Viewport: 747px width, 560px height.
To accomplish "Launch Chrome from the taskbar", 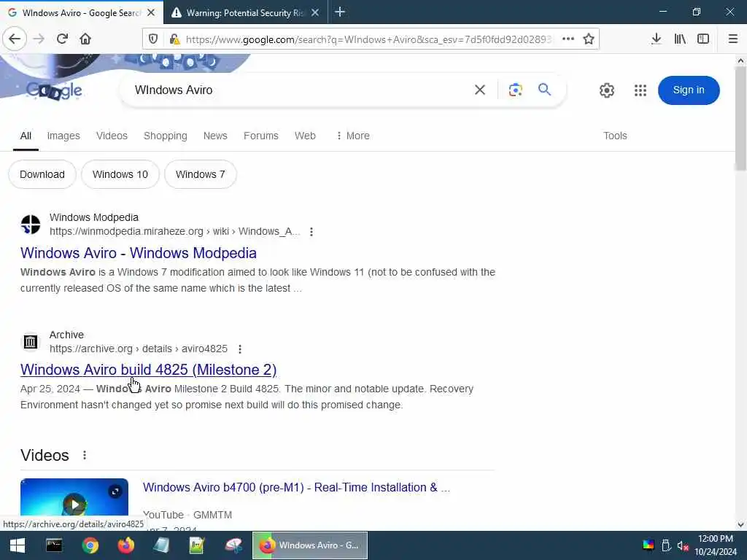I will tap(90, 545).
